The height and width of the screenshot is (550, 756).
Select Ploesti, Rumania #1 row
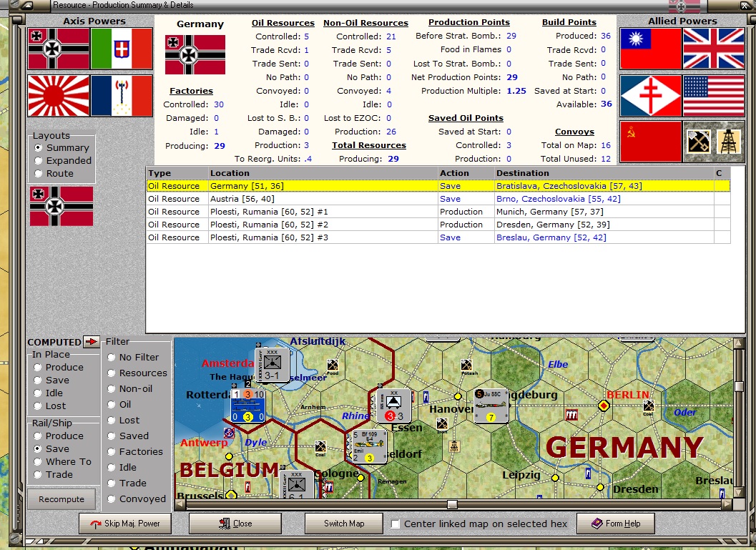coord(438,212)
